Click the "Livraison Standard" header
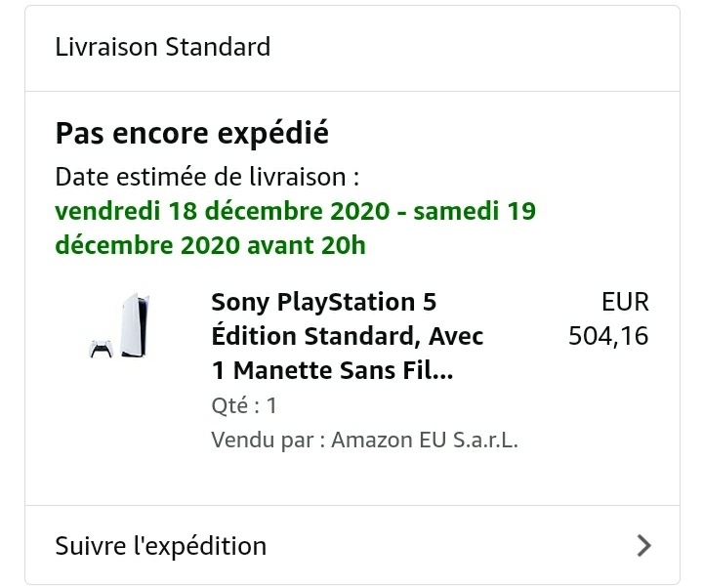The width and height of the screenshot is (703, 588). pos(163,46)
